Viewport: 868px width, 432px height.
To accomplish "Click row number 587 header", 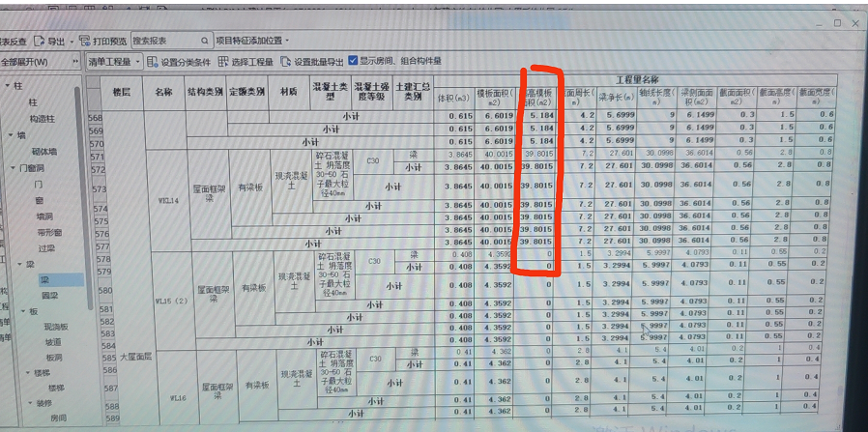I will (x=110, y=389).
